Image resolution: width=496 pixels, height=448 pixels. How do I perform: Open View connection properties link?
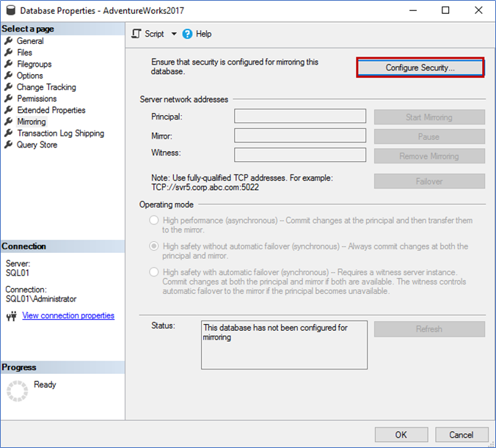tap(68, 315)
